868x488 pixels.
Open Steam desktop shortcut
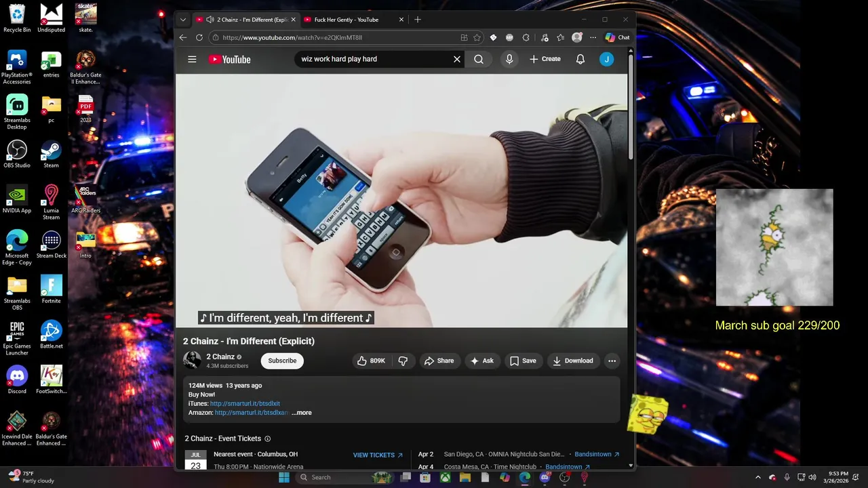point(52,154)
